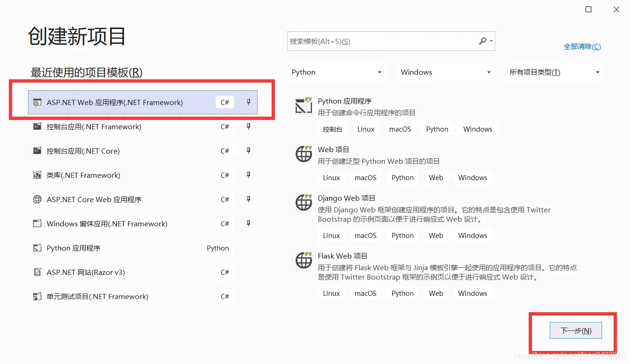Select 控制台应用(.NET Framework) from recent templates

[x=142, y=126]
